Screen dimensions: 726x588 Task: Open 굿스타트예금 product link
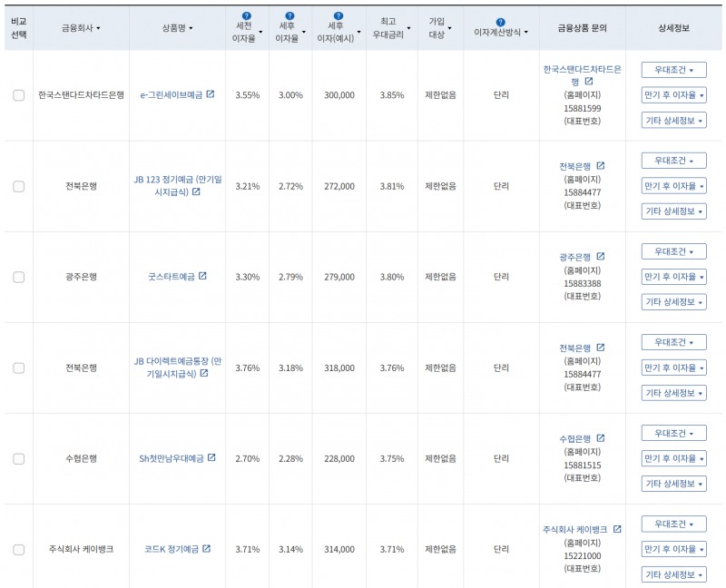click(172, 277)
